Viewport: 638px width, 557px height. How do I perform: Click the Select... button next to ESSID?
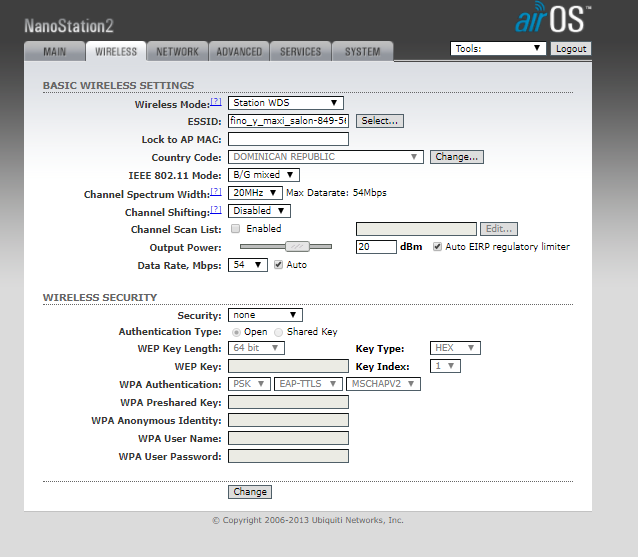[380, 121]
